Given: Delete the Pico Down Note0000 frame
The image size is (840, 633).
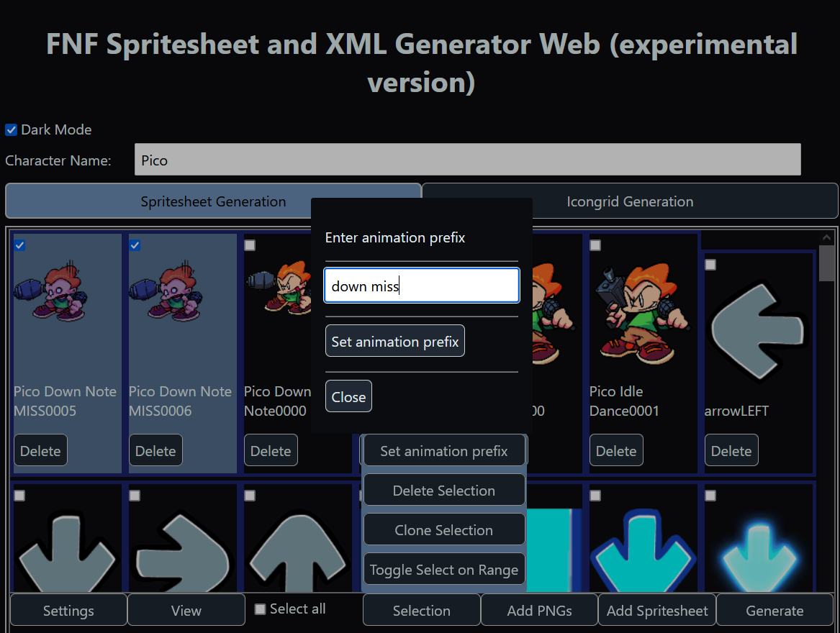Looking at the screenshot, I should click(x=271, y=450).
